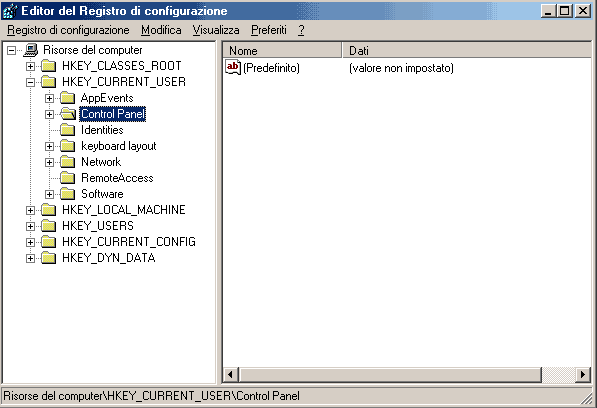Expand the Network key
Image resolution: width=597 pixels, height=408 pixels.
click(x=49, y=162)
